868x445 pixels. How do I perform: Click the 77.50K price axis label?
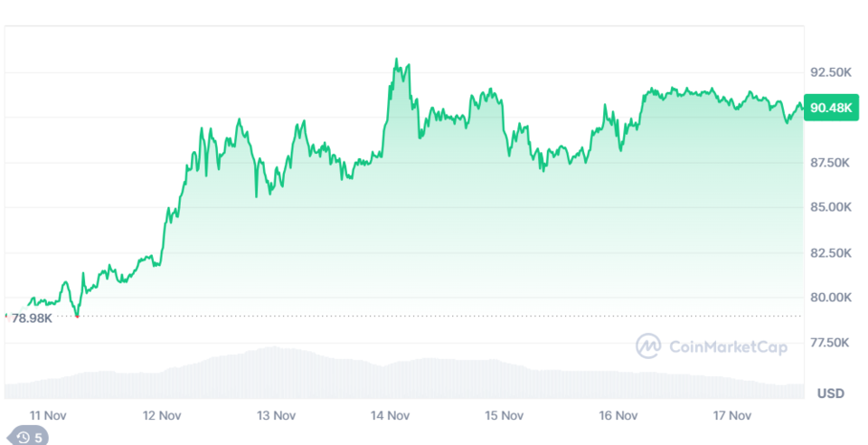pyautogui.click(x=830, y=342)
